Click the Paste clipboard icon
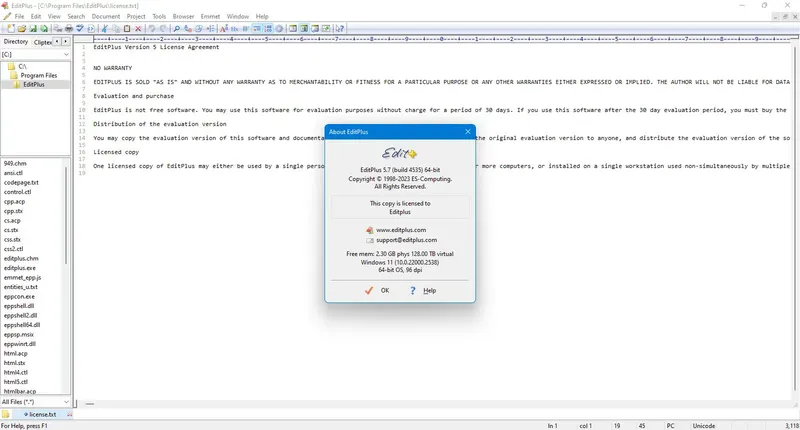The image size is (800, 430). [127, 29]
